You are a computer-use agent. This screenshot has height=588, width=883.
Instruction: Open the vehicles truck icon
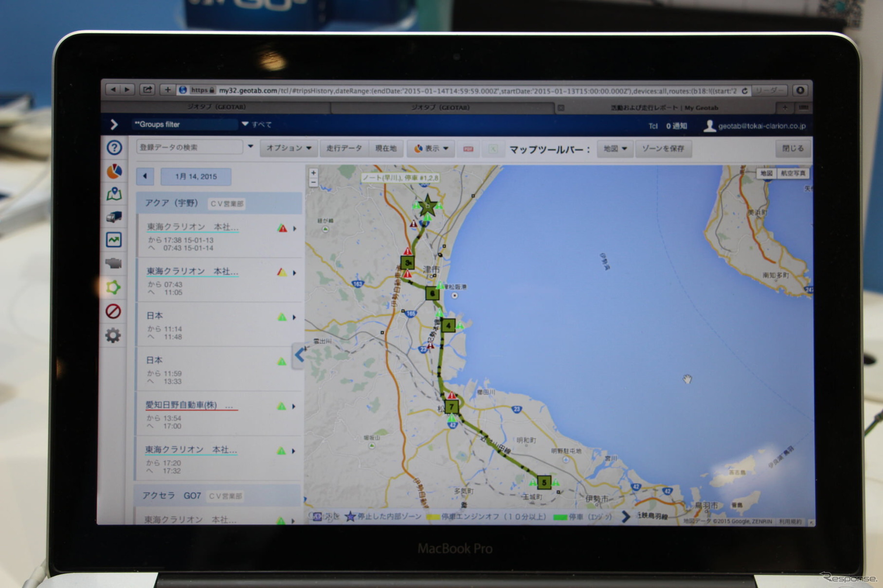click(114, 216)
